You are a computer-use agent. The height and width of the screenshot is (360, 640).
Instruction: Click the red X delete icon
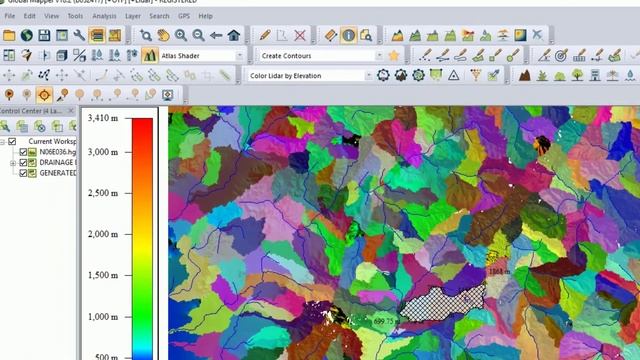[x=300, y=36]
